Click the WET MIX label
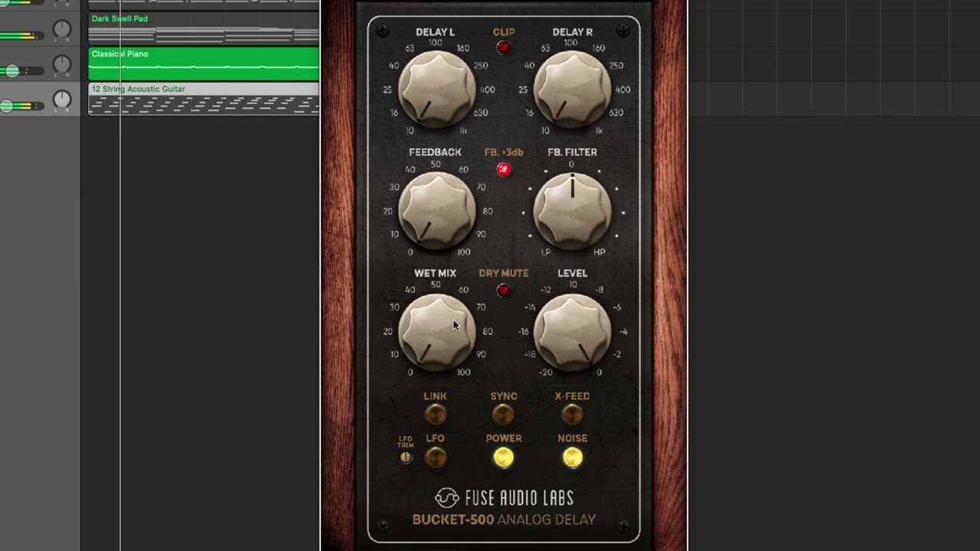 click(x=435, y=273)
